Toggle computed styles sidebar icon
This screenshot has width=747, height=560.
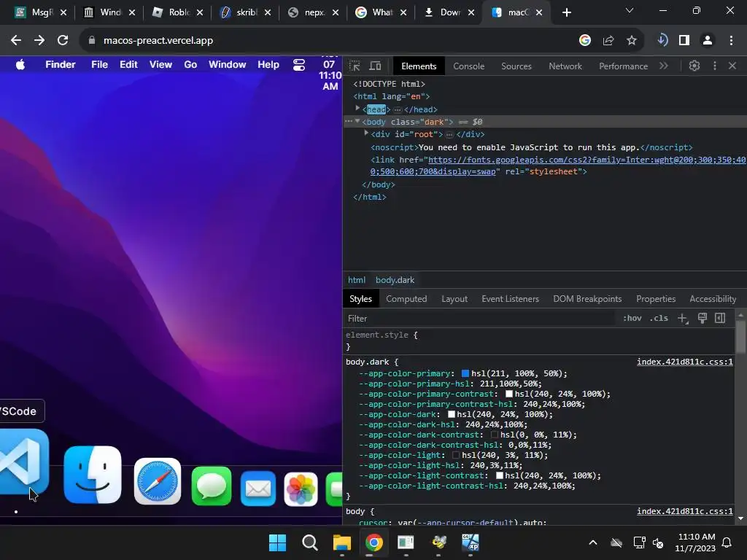720,318
